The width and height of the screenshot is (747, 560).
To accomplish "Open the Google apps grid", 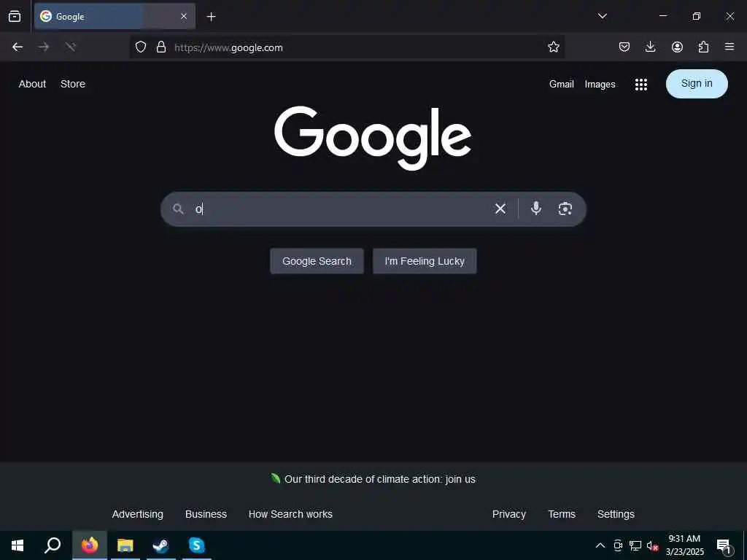I will coord(641,85).
